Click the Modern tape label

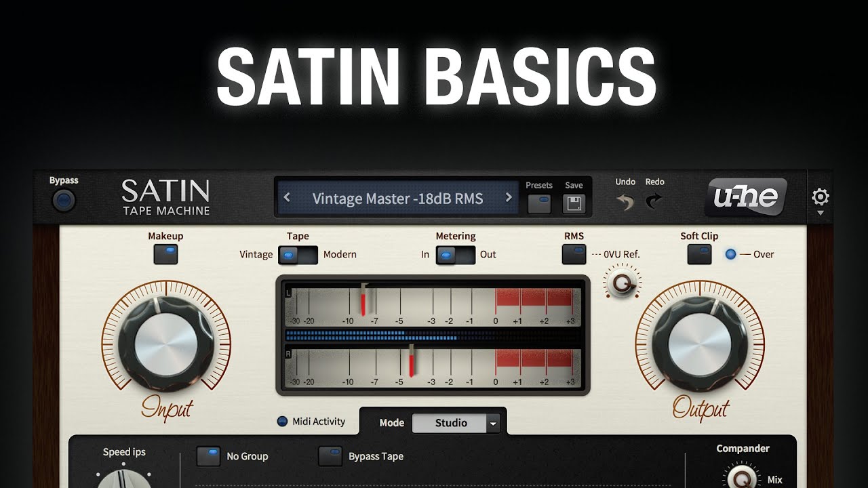pos(340,255)
